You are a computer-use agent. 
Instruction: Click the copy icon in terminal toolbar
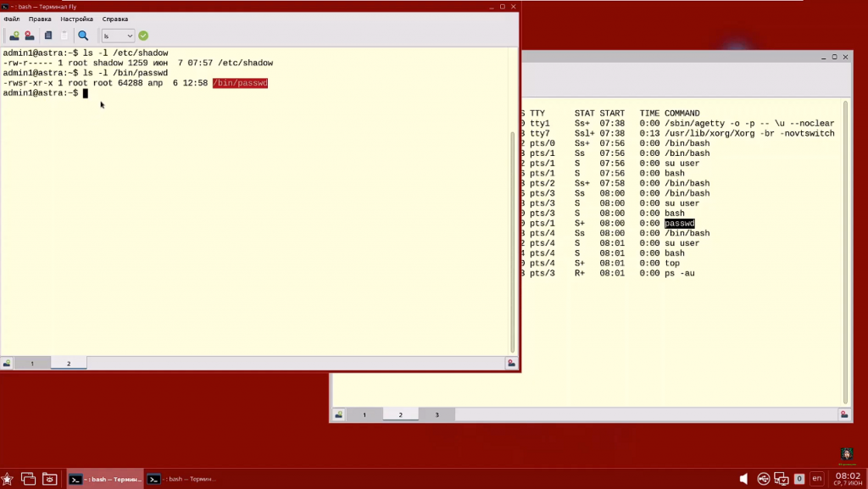[48, 36]
